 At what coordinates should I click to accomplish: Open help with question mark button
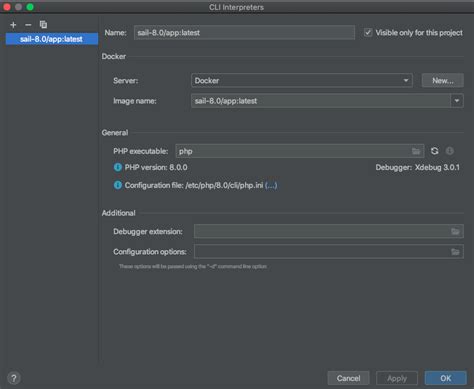click(x=14, y=378)
